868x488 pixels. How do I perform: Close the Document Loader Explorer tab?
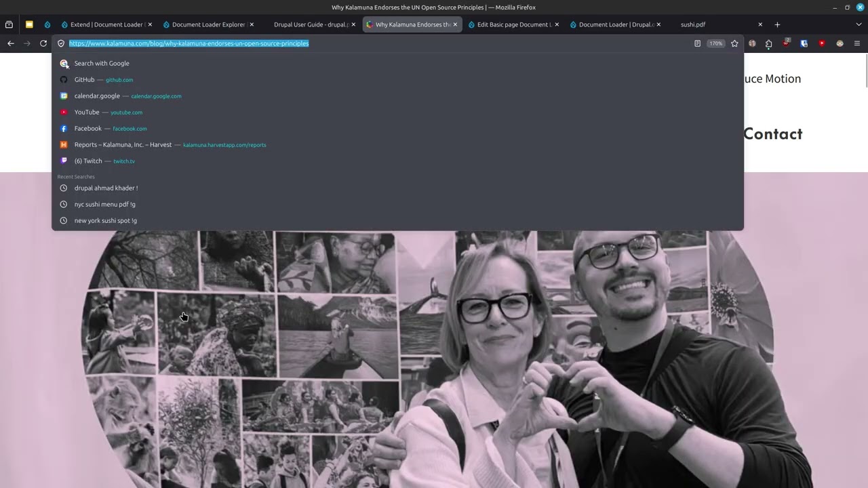click(x=252, y=24)
